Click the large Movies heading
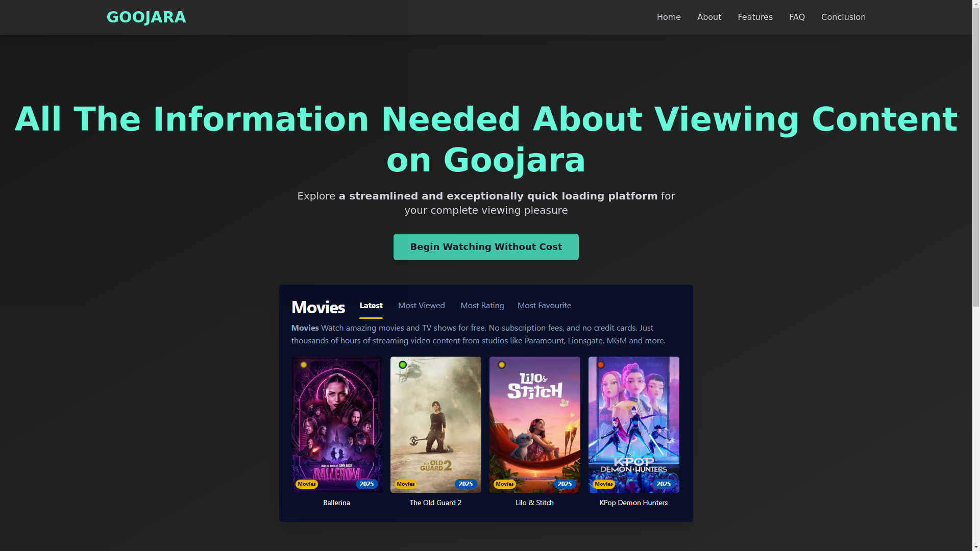Viewport: 980px width, 551px height. pos(318,307)
